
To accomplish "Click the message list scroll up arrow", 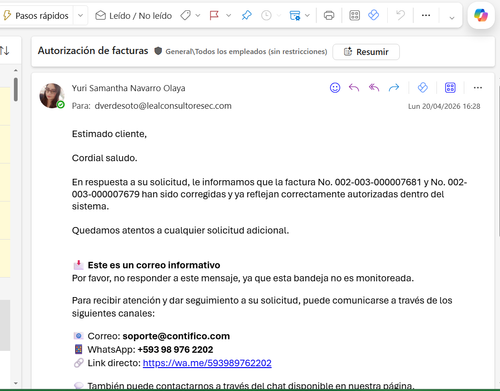I will [x=16, y=71].
